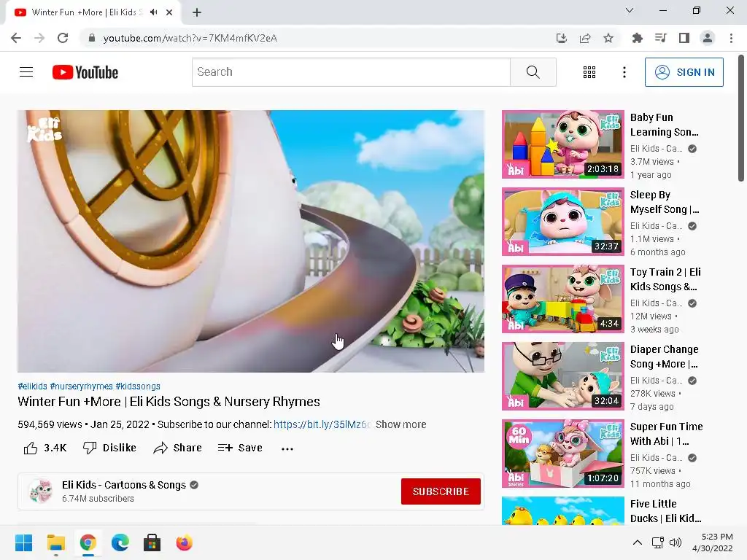
Task: Click install app icon in address bar
Action: (x=562, y=38)
